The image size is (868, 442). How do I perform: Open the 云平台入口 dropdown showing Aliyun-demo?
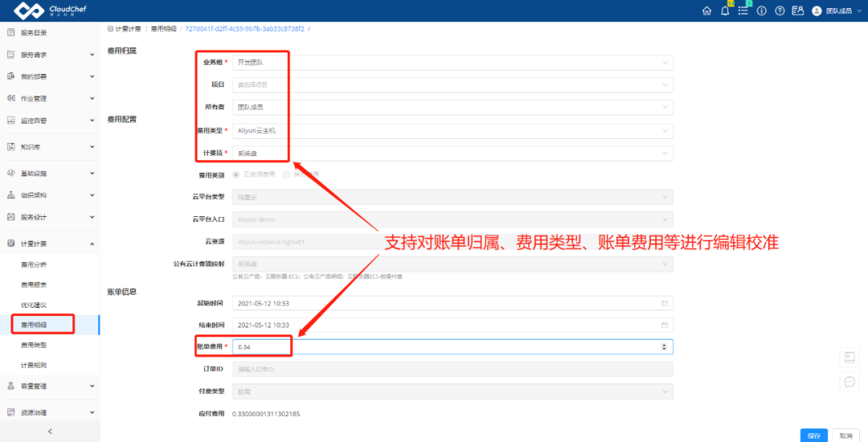click(452, 219)
